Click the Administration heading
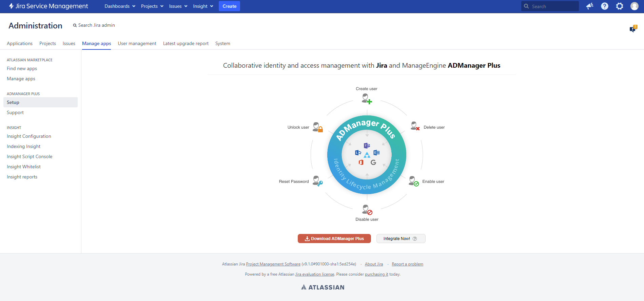This screenshot has height=301, width=644. pyautogui.click(x=36, y=26)
